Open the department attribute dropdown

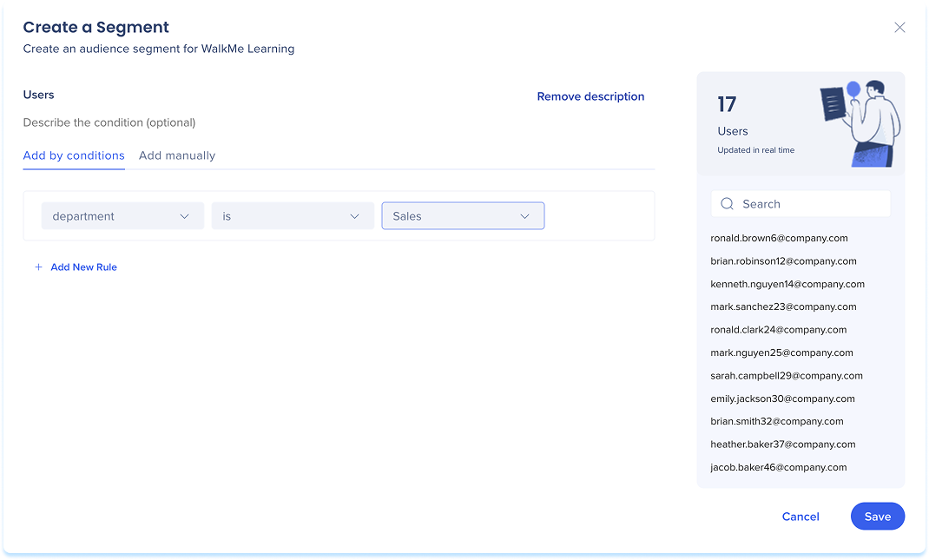point(122,216)
